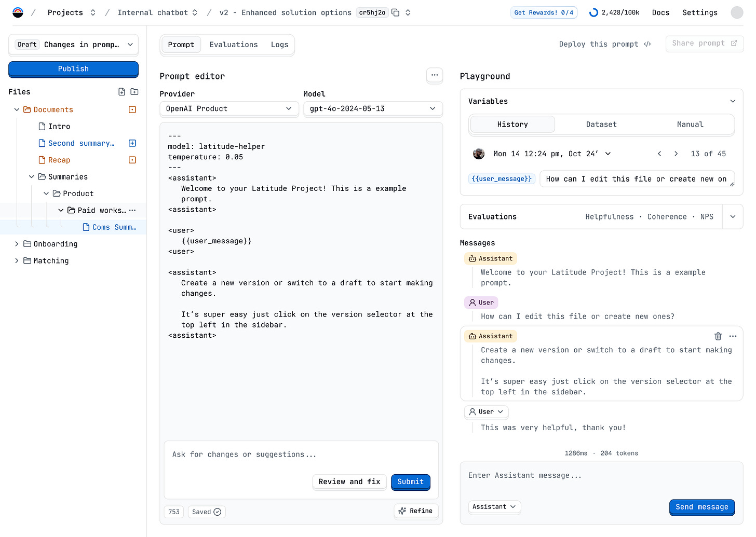The image size is (756, 537).
Task: Collapse the Documents folder
Action: point(17,109)
